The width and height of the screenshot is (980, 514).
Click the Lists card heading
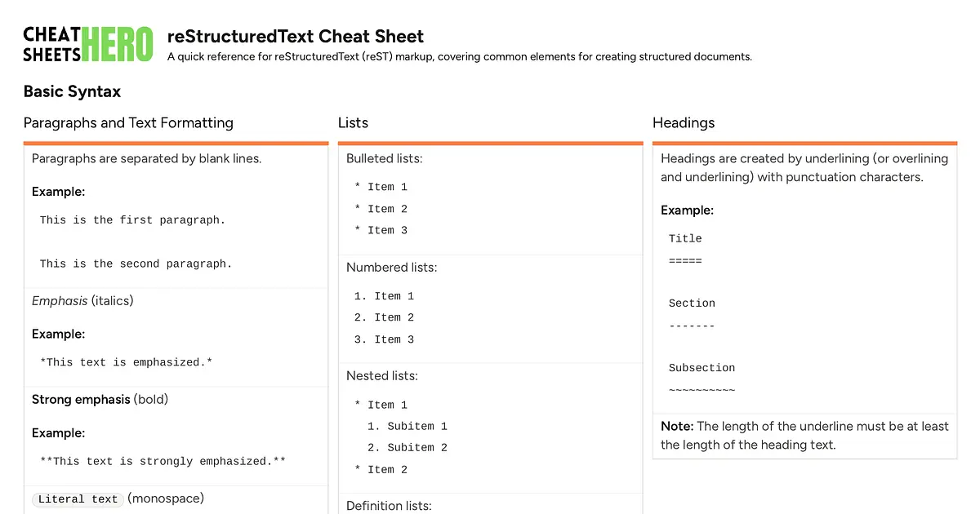[x=353, y=122]
